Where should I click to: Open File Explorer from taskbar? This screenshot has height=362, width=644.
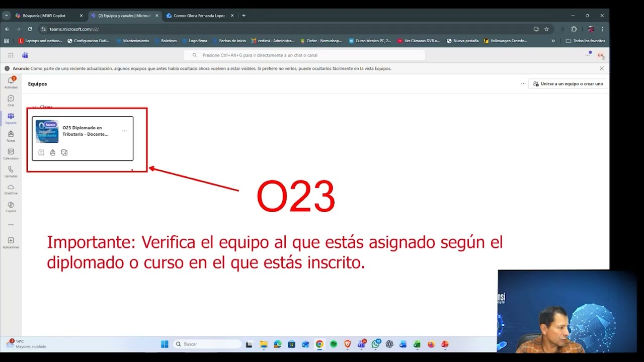[x=263, y=344]
